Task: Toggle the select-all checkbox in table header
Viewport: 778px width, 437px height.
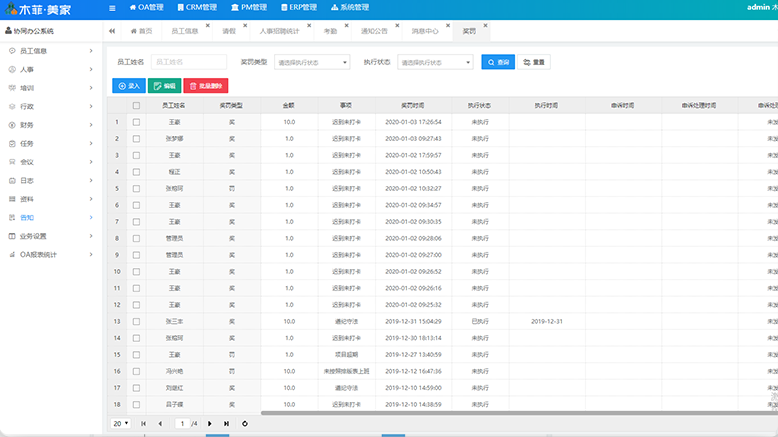Action: coord(136,105)
